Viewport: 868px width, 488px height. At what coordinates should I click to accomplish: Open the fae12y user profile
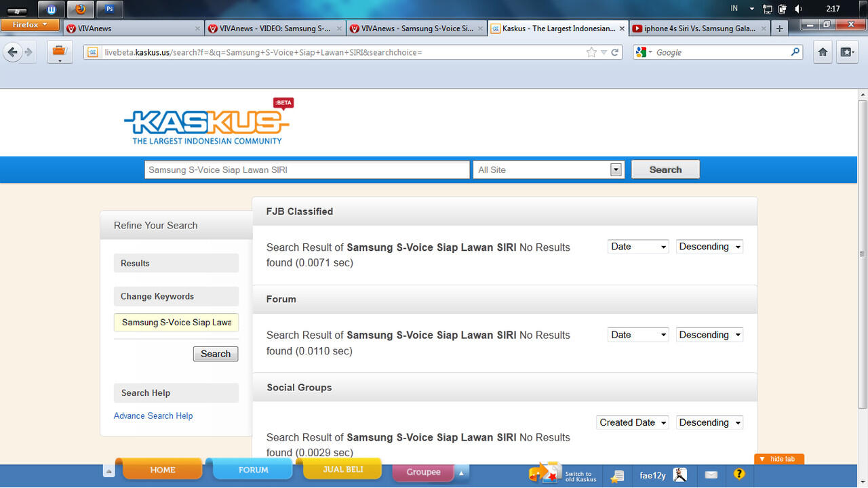652,476
